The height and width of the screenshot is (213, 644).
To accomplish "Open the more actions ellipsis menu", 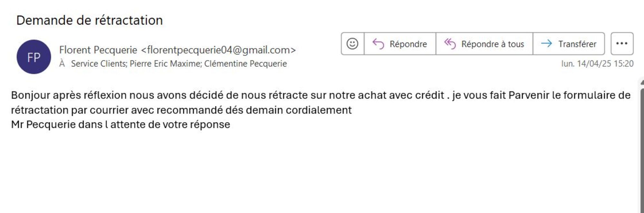I will 622,44.
